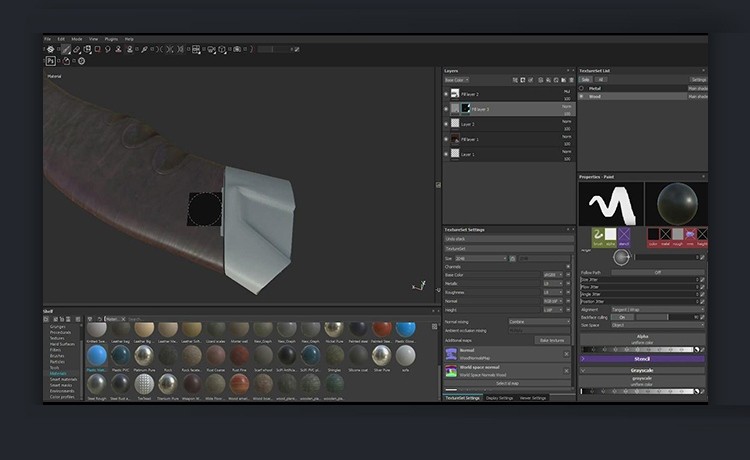Image resolution: width=750 pixels, height=460 pixels.
Task: Open the Plugins menu
Action: pos(111,39)
